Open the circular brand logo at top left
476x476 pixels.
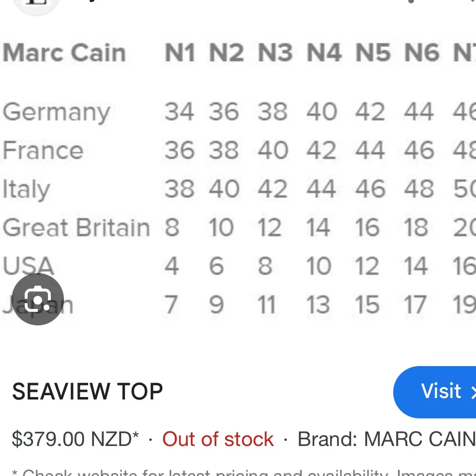coord(36,5)
